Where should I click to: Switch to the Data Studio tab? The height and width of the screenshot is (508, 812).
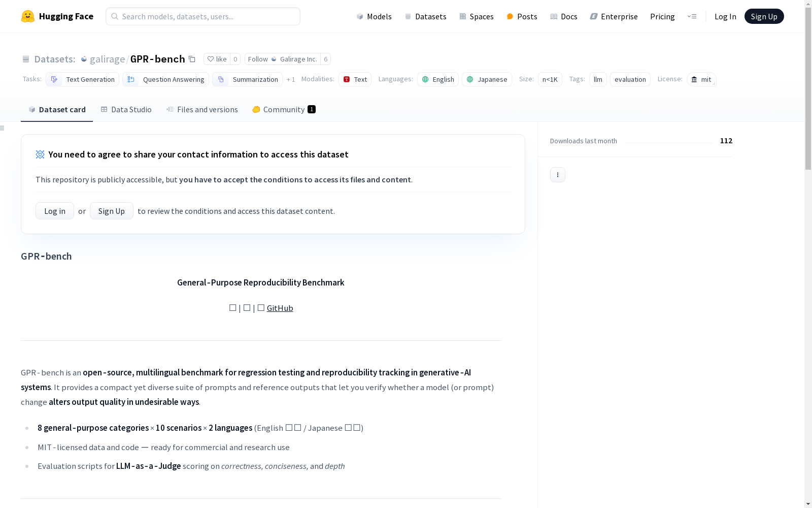click(126, 109)
